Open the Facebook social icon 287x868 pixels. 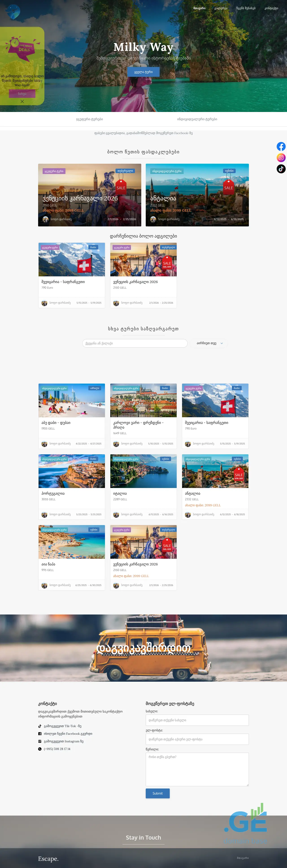[x=281, y=146]
